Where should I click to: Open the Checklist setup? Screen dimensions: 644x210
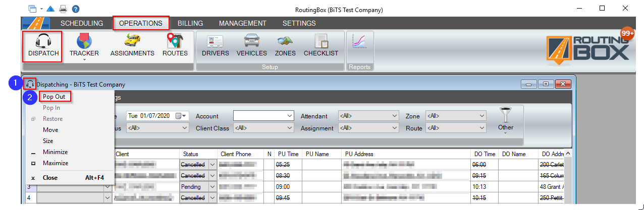(x=321, y=46)
